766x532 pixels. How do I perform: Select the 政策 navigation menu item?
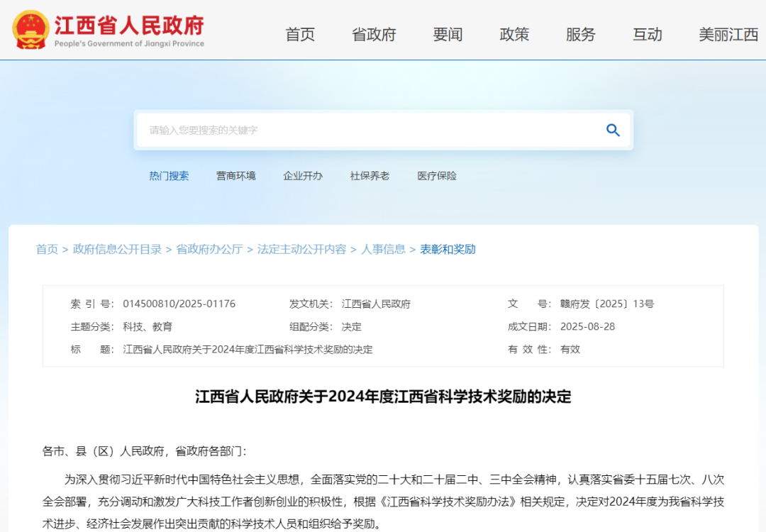click(514, 34)
